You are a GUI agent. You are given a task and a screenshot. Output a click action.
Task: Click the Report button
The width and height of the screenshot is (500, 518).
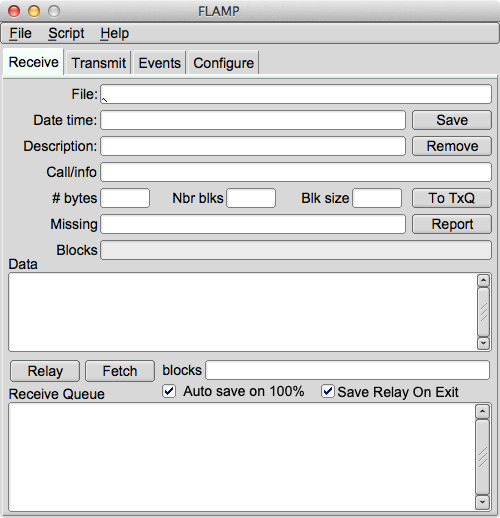pyautogui.click(x=452, y=224)
